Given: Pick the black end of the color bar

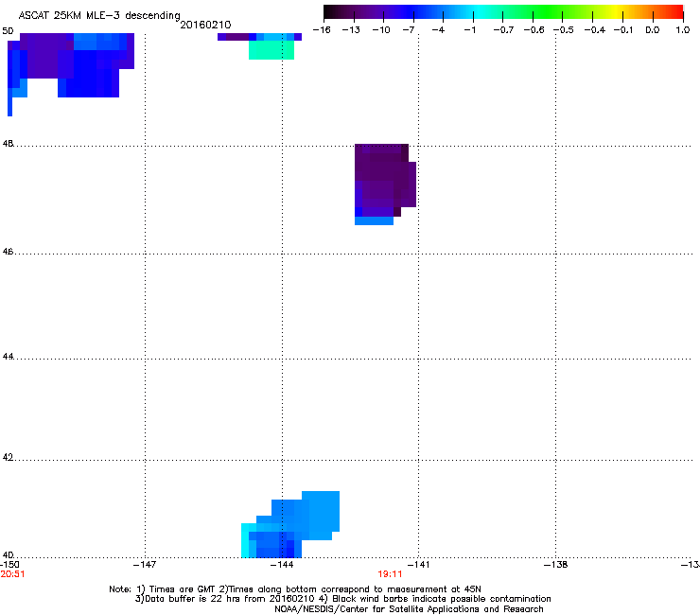Looking at the screenshot, I should pyautogui.click(x=330, y=12).
